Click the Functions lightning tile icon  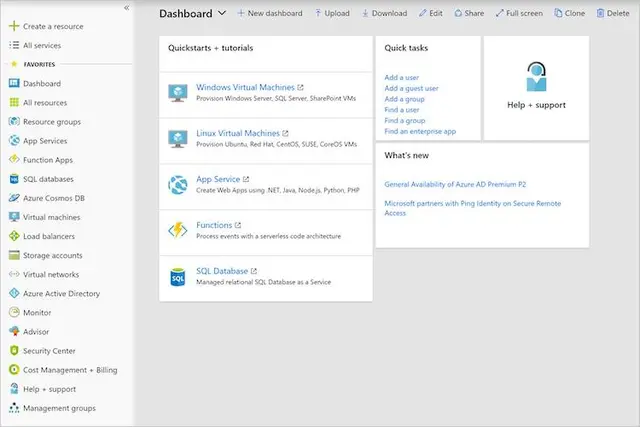point(178,231)
